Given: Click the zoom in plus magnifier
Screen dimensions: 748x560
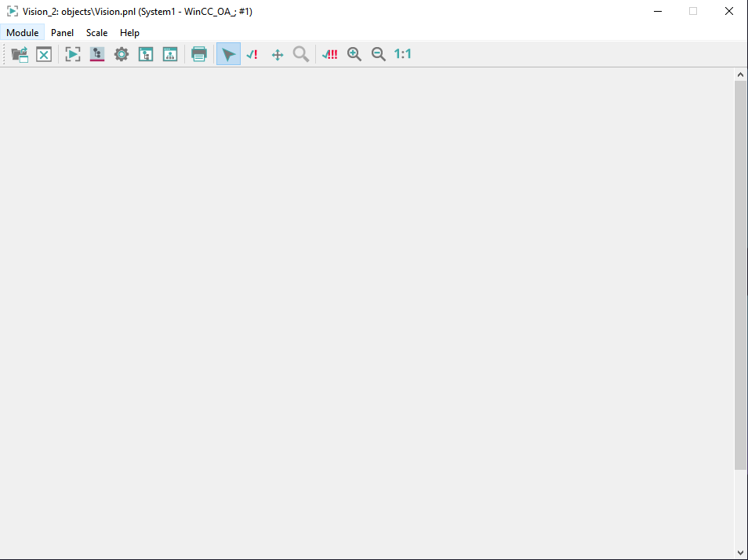Looking at the screenshot, I should pyautogui.click(x=354, y=54).
